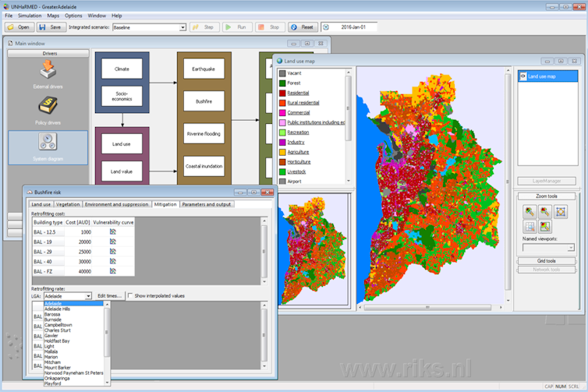Click the clock icon beside the date
This screenshot has width=588, height=392.
tap(326, 27)
